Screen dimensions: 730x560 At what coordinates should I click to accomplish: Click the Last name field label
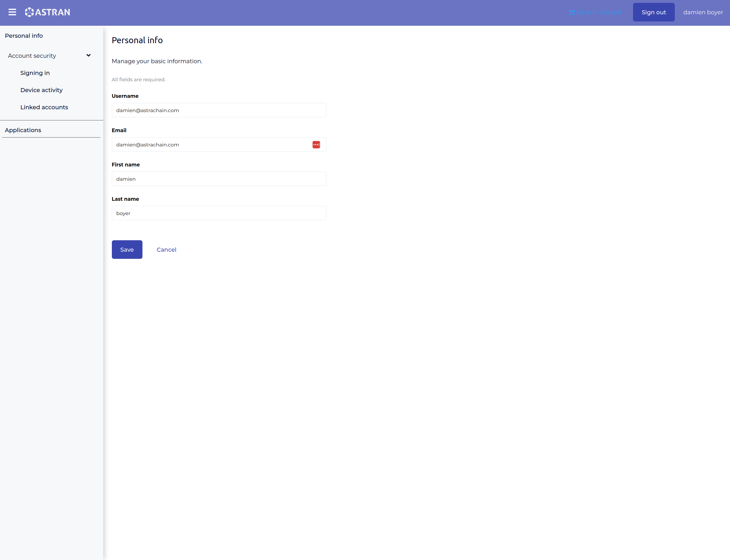coord(125,199)
